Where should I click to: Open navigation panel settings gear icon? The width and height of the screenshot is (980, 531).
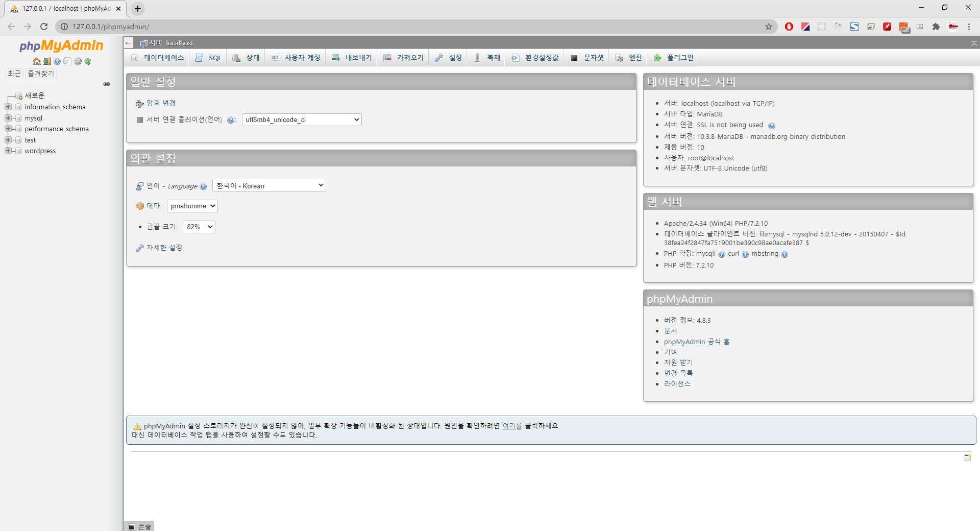[x=78, y=61]
